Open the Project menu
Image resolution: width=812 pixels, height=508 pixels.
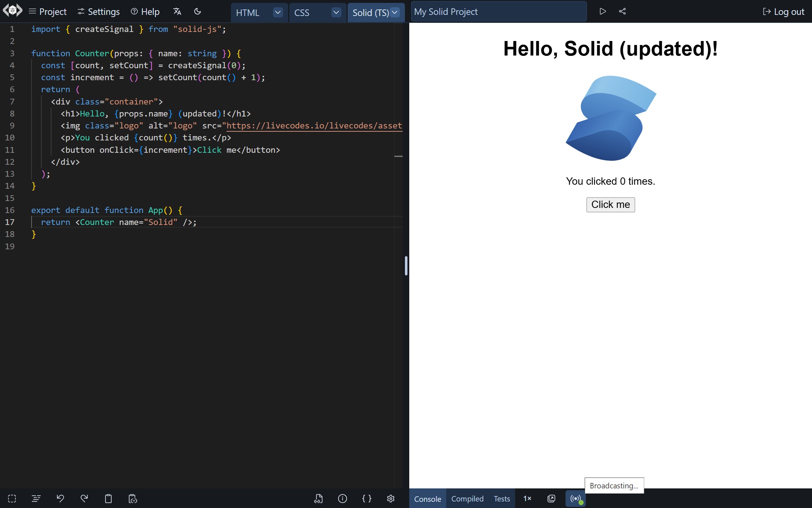(48, 12)
